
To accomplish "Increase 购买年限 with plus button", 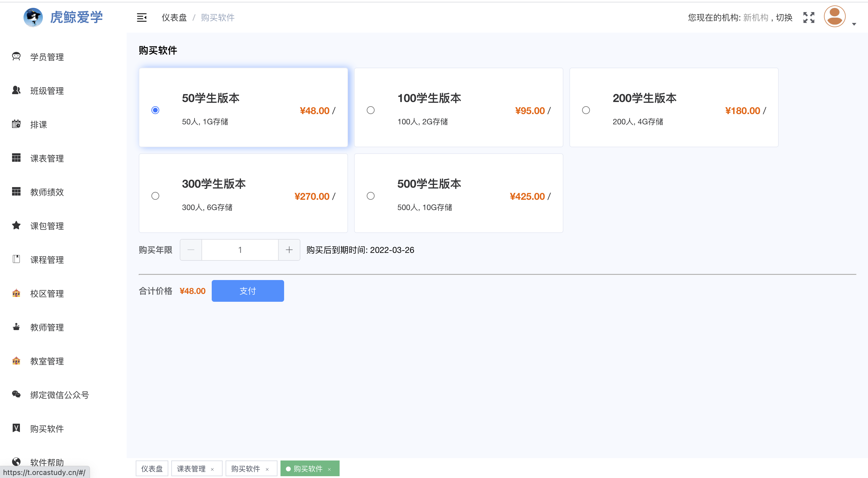I will (289, 250).
